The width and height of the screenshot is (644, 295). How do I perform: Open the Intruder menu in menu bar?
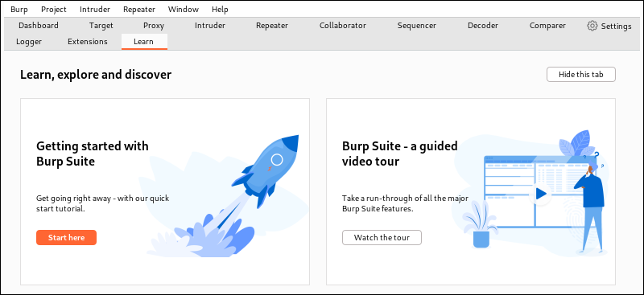point(95,10)
